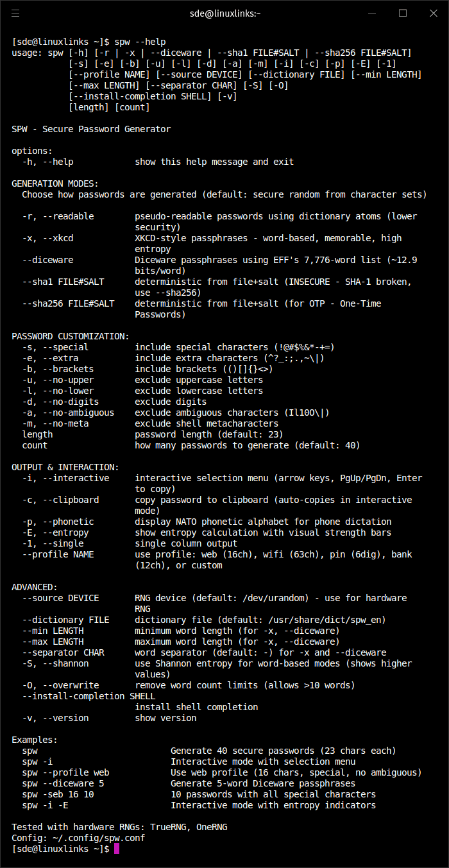Click the 'Examples:' heading
Viewport: 449px width, 868px height.
[35, 740]
